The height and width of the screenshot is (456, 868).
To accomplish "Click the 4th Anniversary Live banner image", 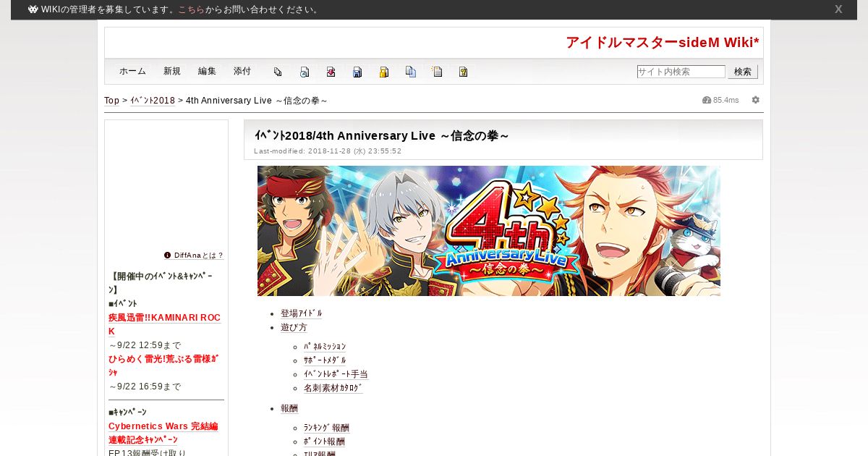I will pyautogui.click(x=489, y=231).
